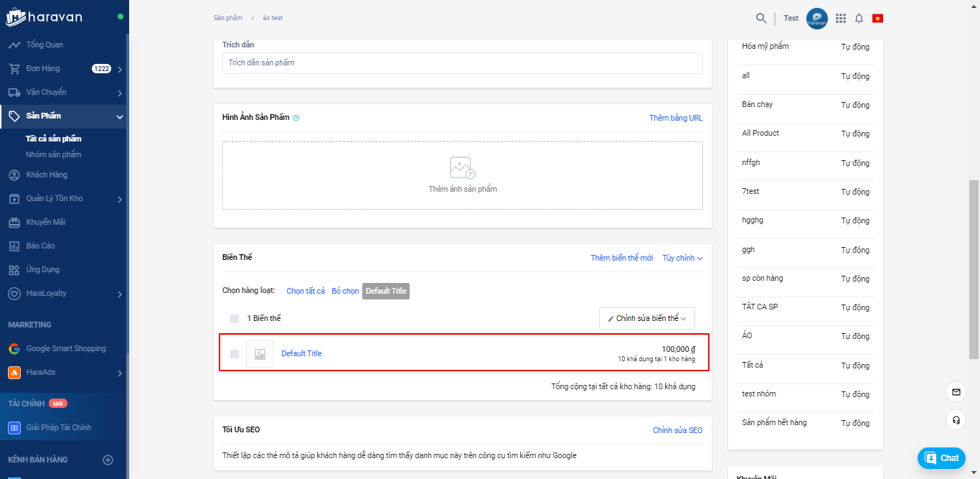Select Nhóm sản phẩm submenu item
Image resolution: width=980 pixels, height=479 pixels.
click(x=54, y=154)
